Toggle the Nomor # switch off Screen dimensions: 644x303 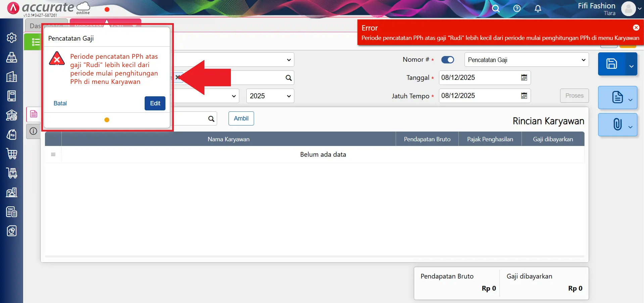coord(447,59)
